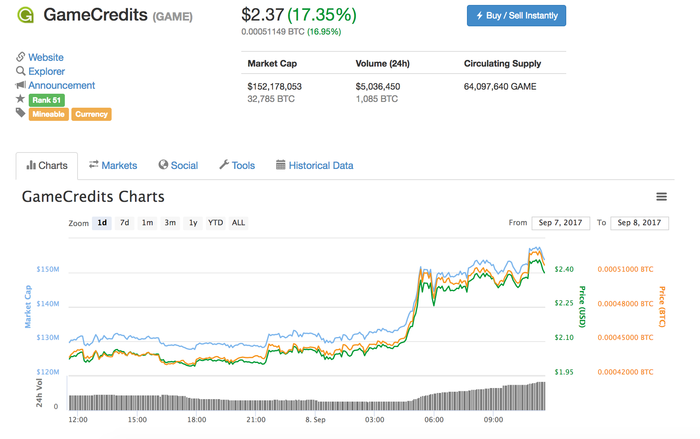Click the (17.35%) price change text
Screen dimensions: 700x439
pos(322,15)
